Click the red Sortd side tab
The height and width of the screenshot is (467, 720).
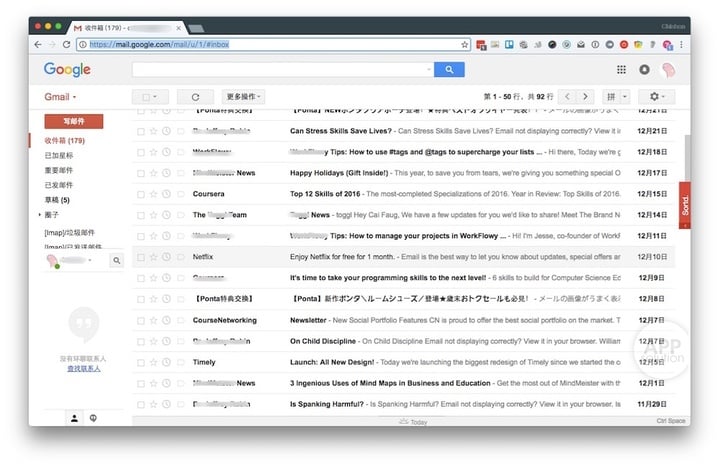pos(685,205)
